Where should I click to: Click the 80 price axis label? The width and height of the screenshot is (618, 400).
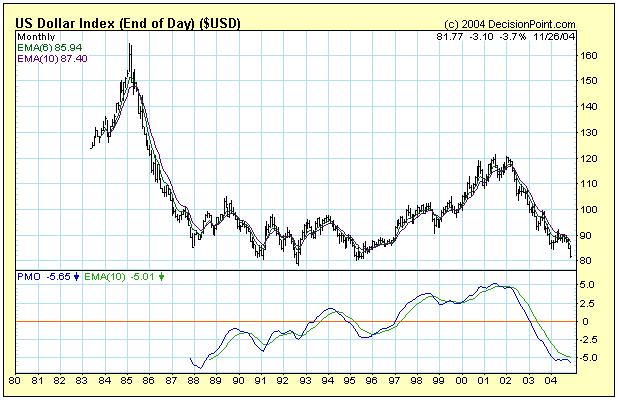click(x=586, y=261)
